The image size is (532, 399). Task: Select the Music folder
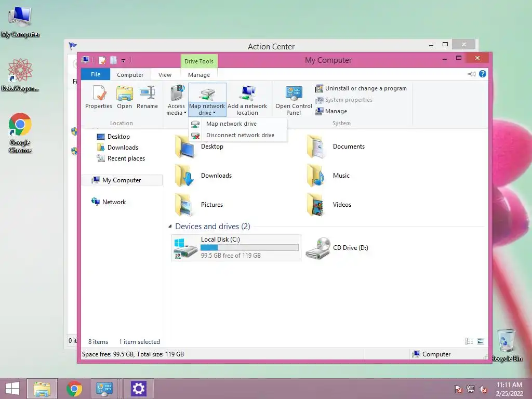(328, 176)
